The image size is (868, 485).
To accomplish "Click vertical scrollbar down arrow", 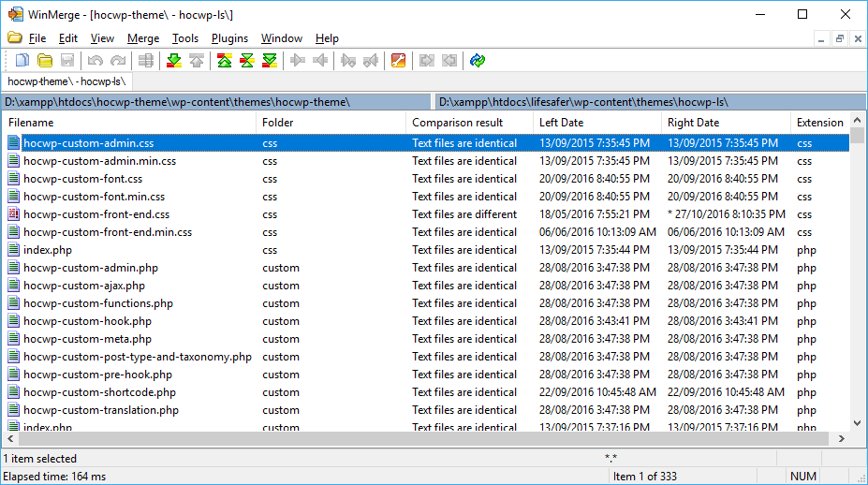I will coord(857,423).
